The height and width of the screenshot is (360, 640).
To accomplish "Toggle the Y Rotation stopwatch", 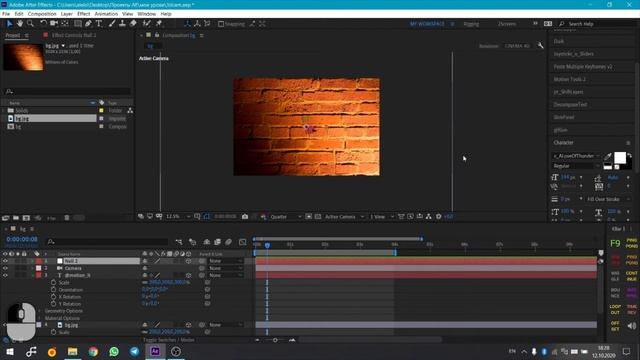I will 53,304.
